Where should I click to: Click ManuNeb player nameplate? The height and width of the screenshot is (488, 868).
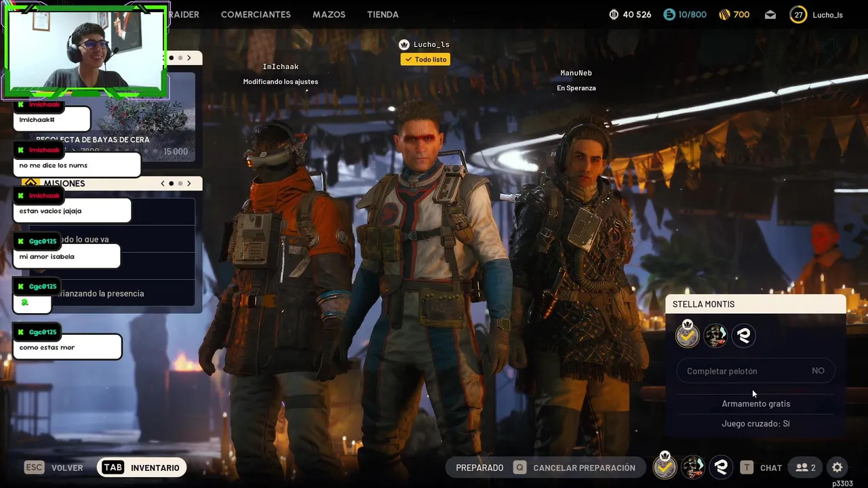(576, 73)
